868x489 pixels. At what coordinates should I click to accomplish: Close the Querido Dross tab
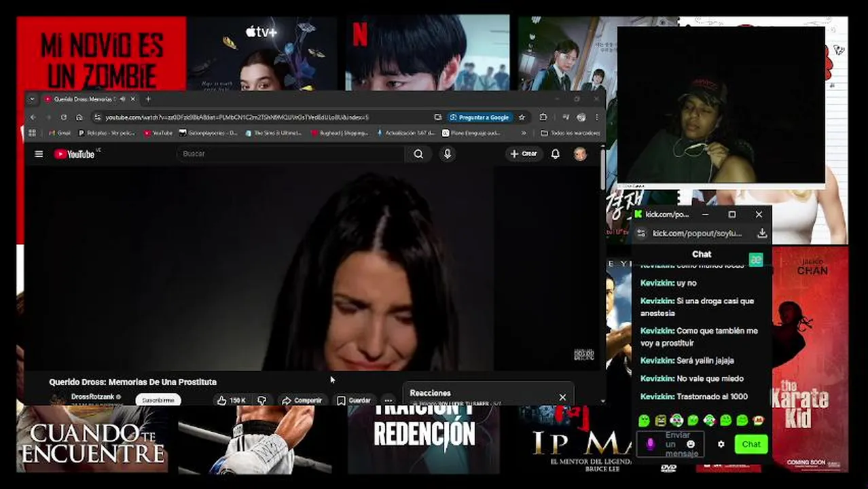click(x=132, y=99)
